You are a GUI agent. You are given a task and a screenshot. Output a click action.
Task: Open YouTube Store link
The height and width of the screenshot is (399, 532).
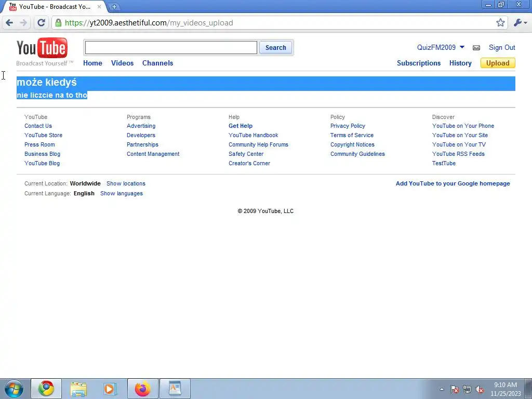pos(44,135)
